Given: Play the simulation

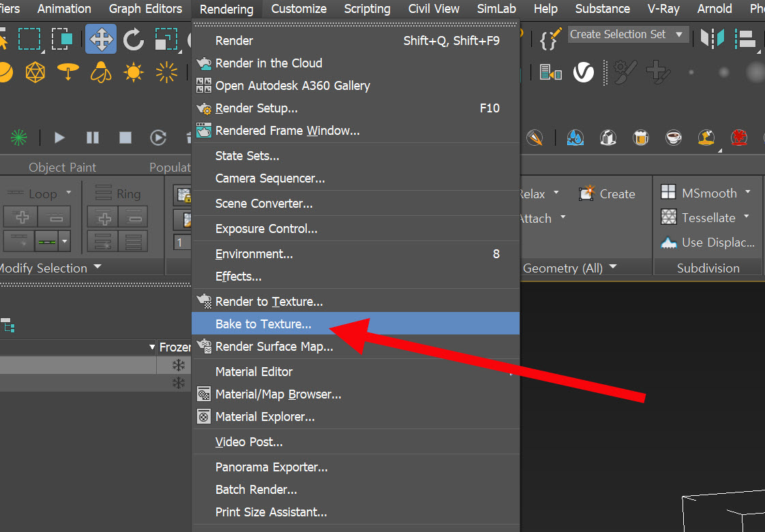Looking at the screenshot, I should (59, 138).
